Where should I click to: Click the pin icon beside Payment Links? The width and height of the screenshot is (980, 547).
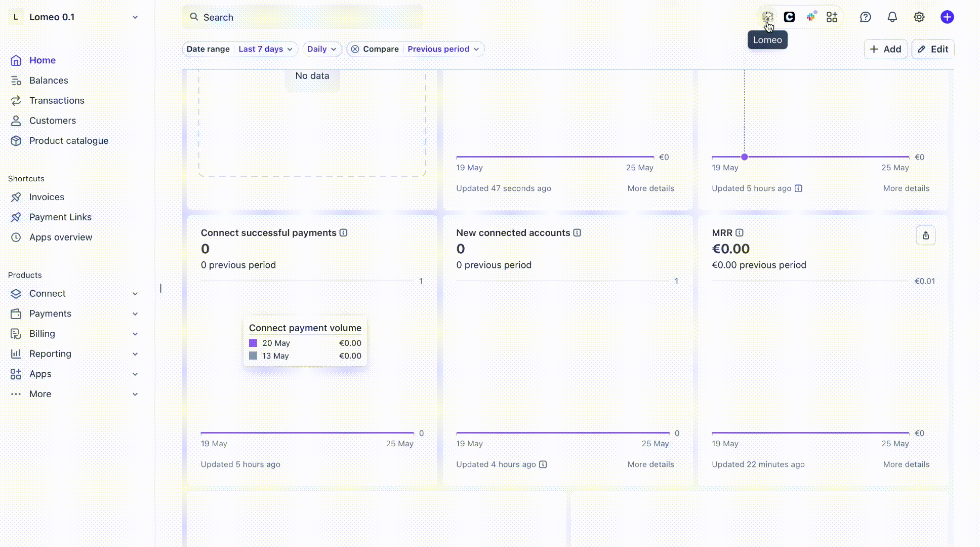point(16,217)
